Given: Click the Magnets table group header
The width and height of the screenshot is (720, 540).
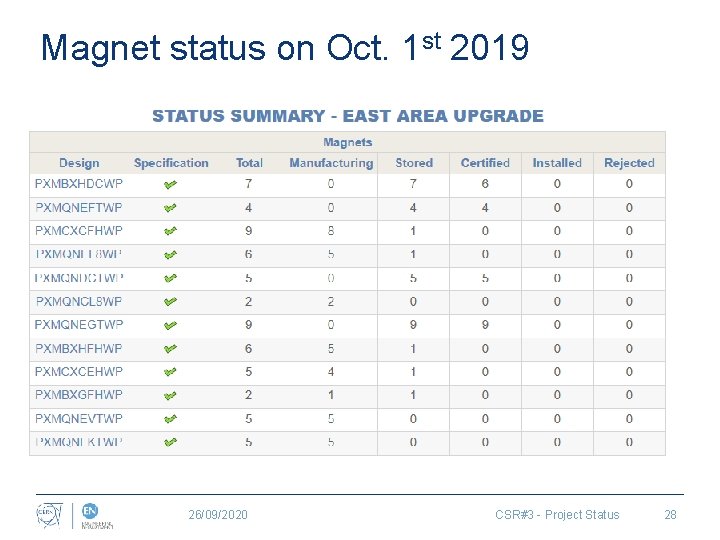Looking at the screenshot, I should point(348,142).
